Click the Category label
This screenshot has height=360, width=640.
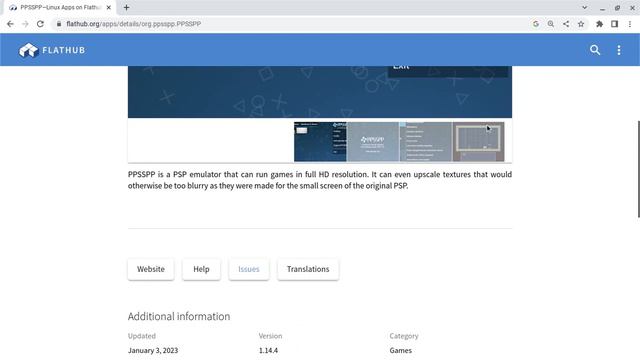404,336
